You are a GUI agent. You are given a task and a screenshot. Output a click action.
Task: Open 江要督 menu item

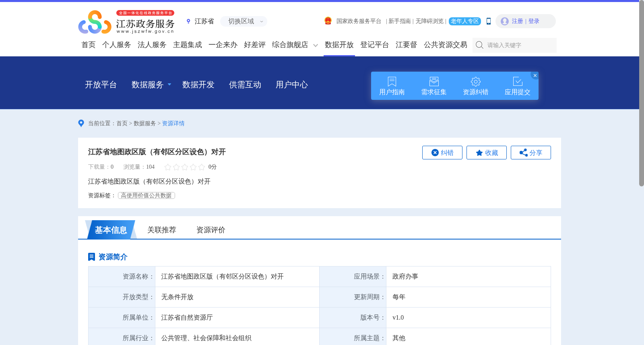tap(407, 45)
